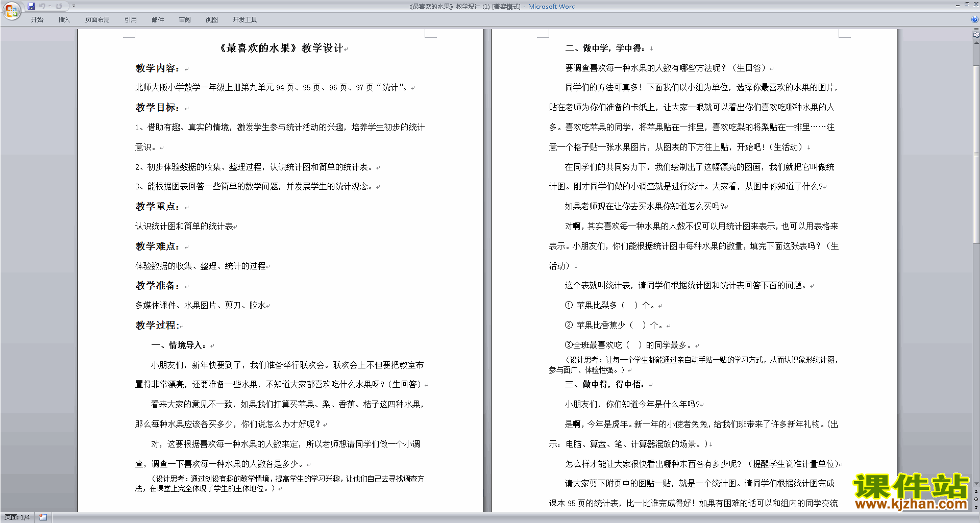
Task: Open the 页面布局 ribbon tab
Action: click(97, 19)
